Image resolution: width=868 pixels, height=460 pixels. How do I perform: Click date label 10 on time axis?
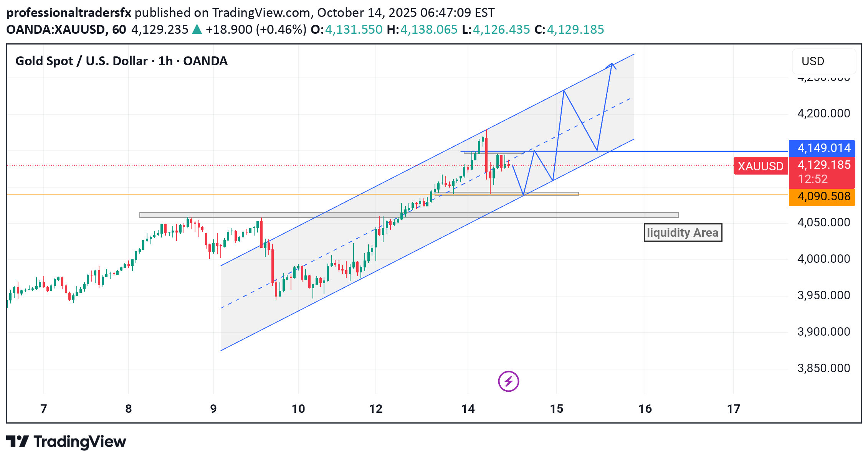[x=298, y=409]
